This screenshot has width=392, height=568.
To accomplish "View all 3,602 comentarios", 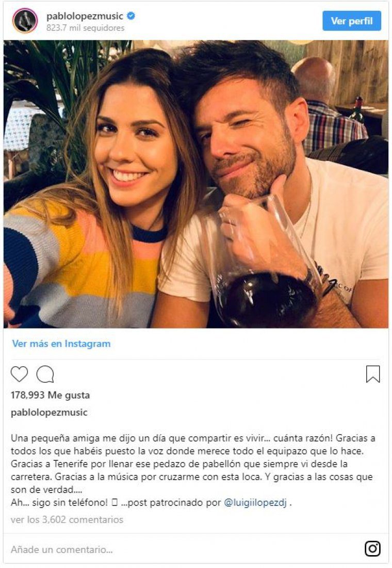I will coord(67,520).
